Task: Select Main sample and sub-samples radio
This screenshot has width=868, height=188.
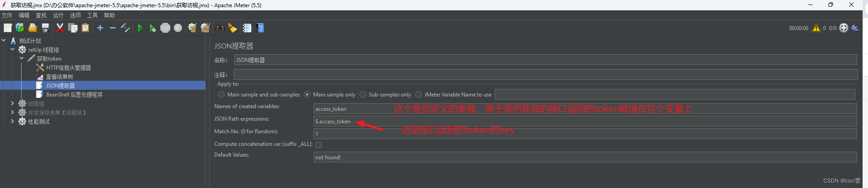Action: click(221, 95)
